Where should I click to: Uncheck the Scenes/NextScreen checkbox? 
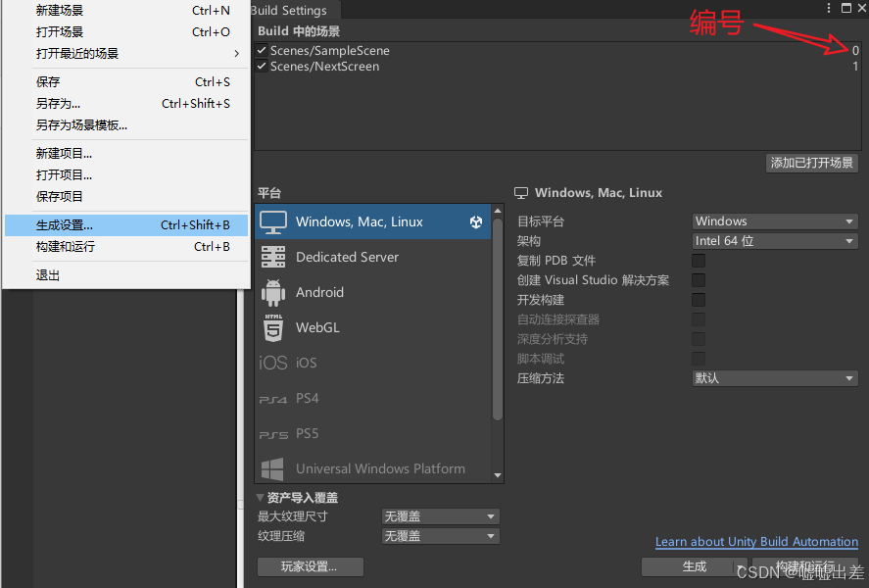(x=263, y=66)
